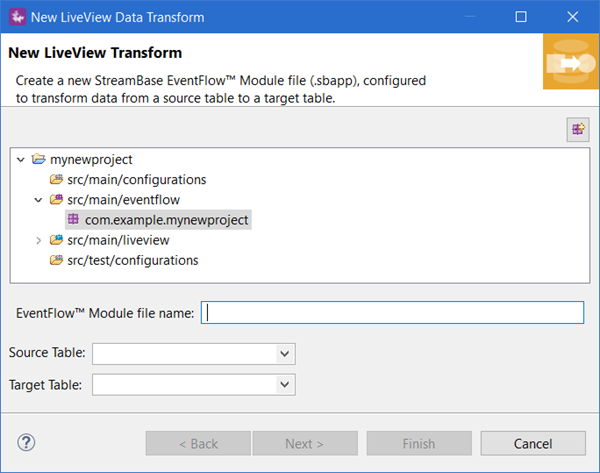This screenshot has width=600, height=473.
Task: Select the src/test/configurations tree item
Action: click(133, 260)
